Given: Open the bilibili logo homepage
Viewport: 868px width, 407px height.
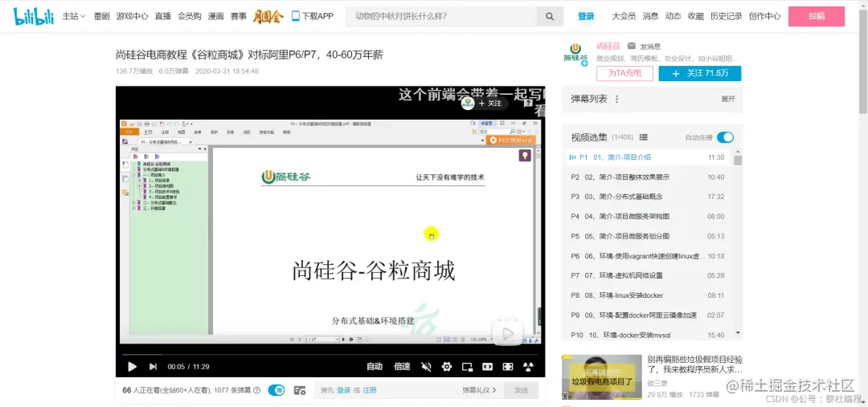Looking at the screenshot, I should (33, 16).
